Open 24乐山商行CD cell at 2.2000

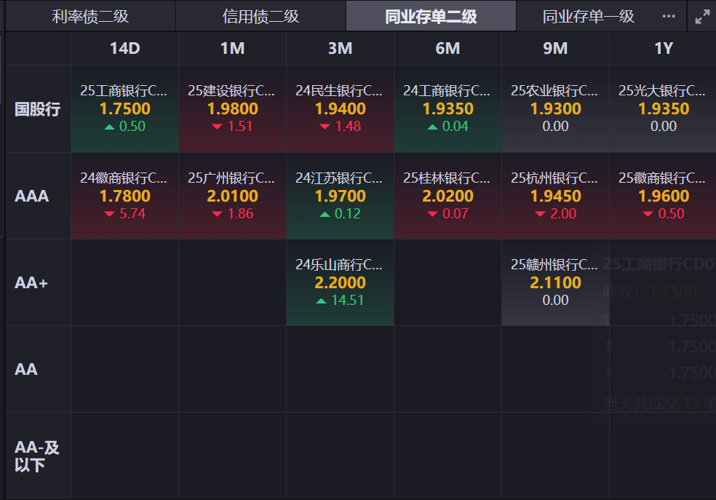coord(340,283)
